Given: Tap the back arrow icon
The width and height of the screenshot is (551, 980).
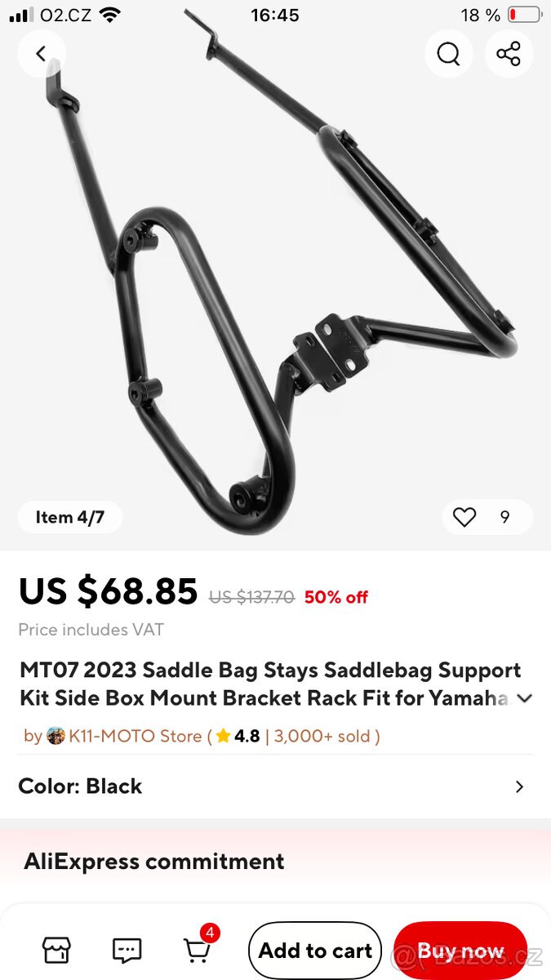Looking at the screenshot, I should point(41,54).
